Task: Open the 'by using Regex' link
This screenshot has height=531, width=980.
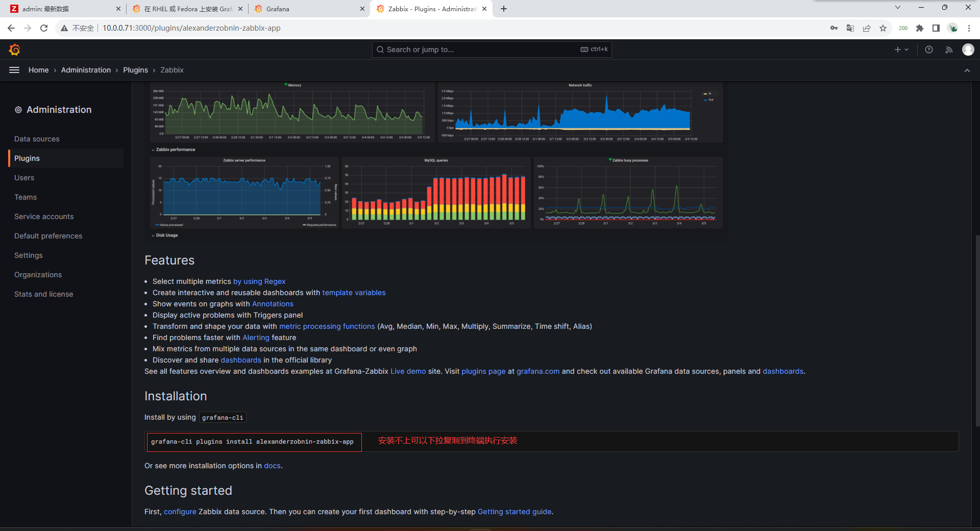Action: [259, 281]
